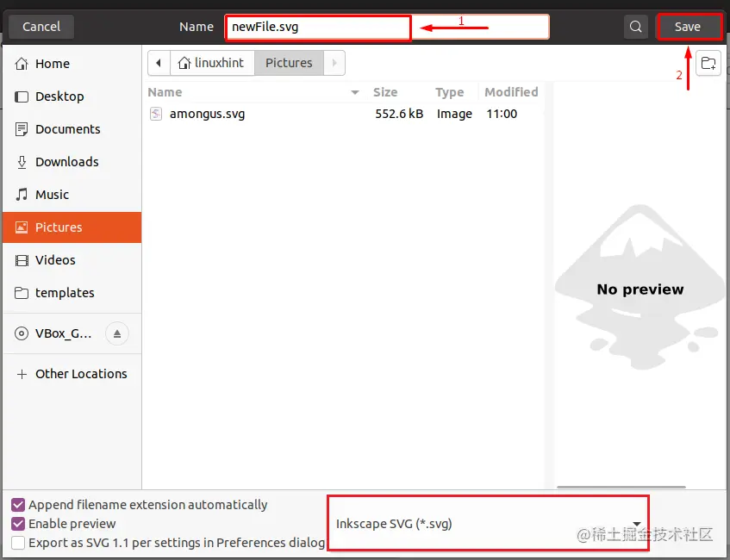Click the Desktop sidebar icon
This screenshot has height=560, width=730.
[x=22, y=96]
